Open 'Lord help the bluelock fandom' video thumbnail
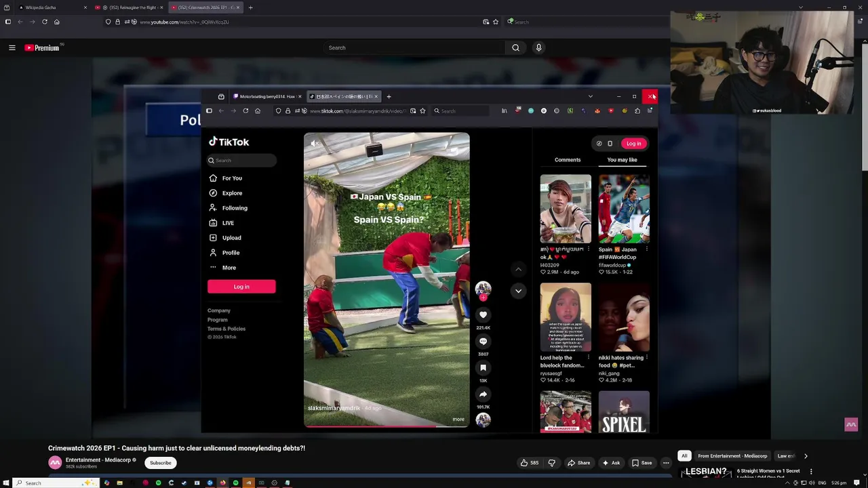The image size is (868, 488). pyautogui.click(x=566, y=317)
